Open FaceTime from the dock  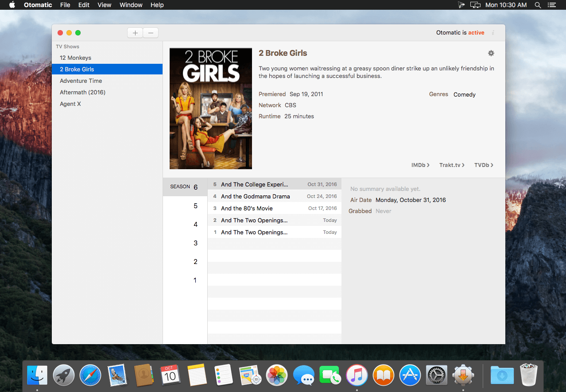pyautogui.click(x=330, y=376)
